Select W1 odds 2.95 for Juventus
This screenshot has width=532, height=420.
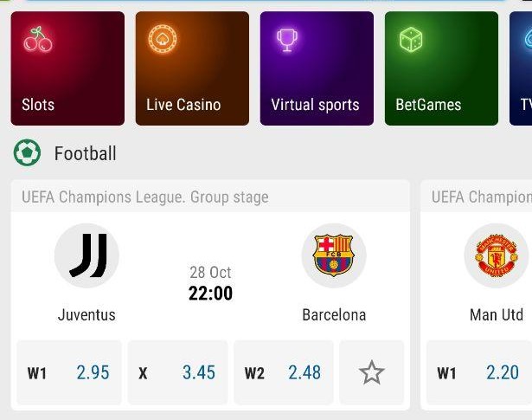click(69, 372)
